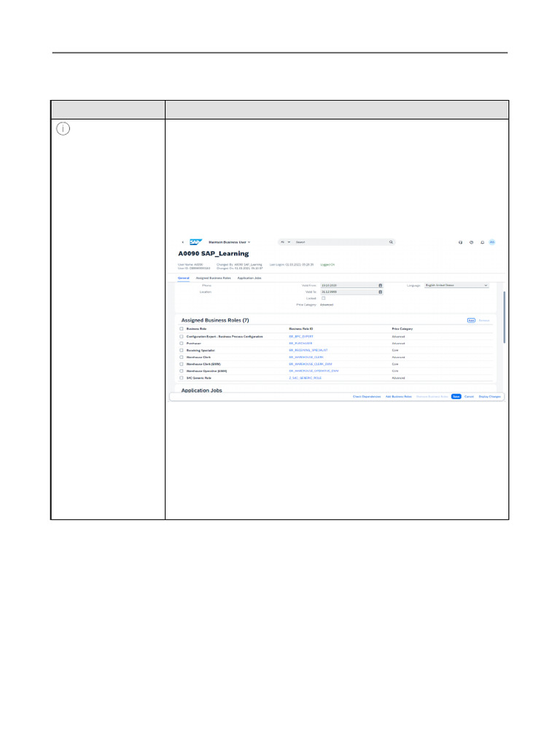Viewport: 560px width, 747px height.
Task: Switch to the Assigned Business Roles tab
Action: pyautogui.click(x=214, y=278)
